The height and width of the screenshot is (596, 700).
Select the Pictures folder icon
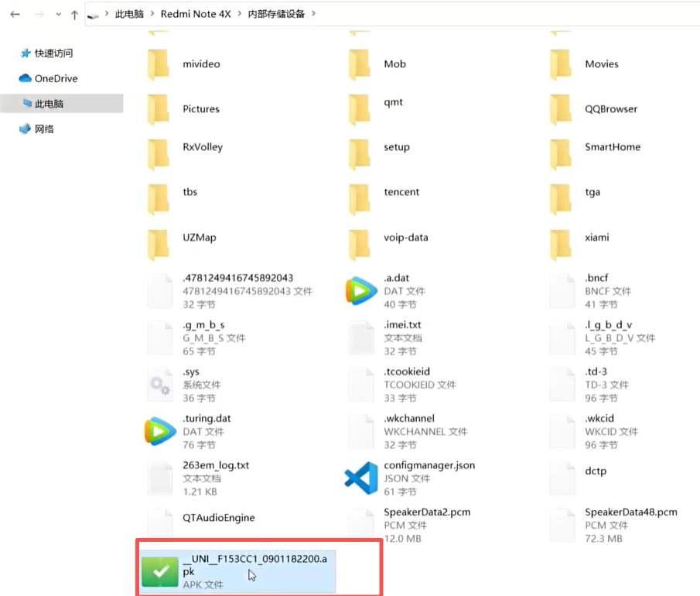[x=159, y=109]
